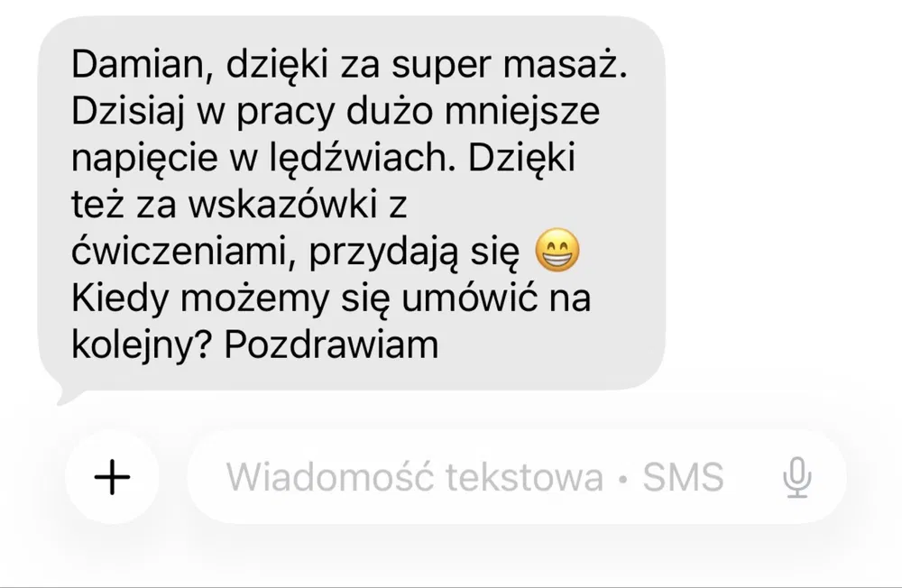The image size is (902, 588).
Task: Tap the word Kiedy in the message
Action: coord(120,299)
